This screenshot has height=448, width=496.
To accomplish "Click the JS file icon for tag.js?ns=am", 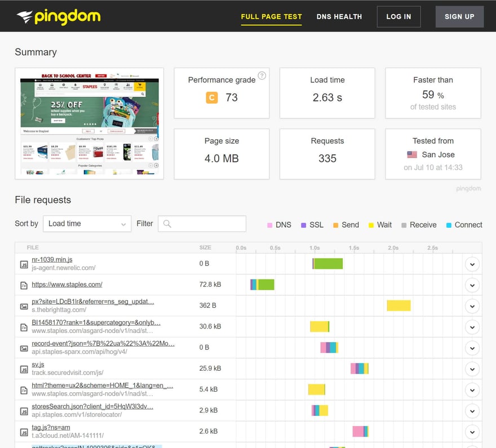I will 24,432.
